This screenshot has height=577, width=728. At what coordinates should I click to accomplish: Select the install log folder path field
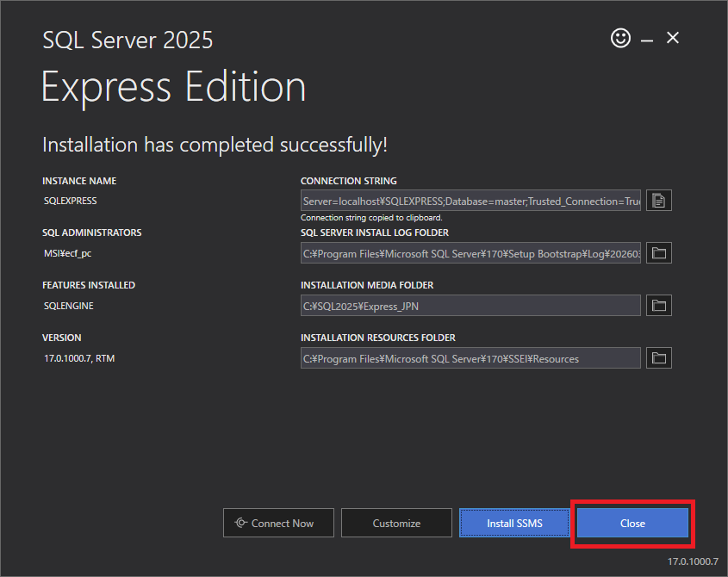[x=470, y=253]
